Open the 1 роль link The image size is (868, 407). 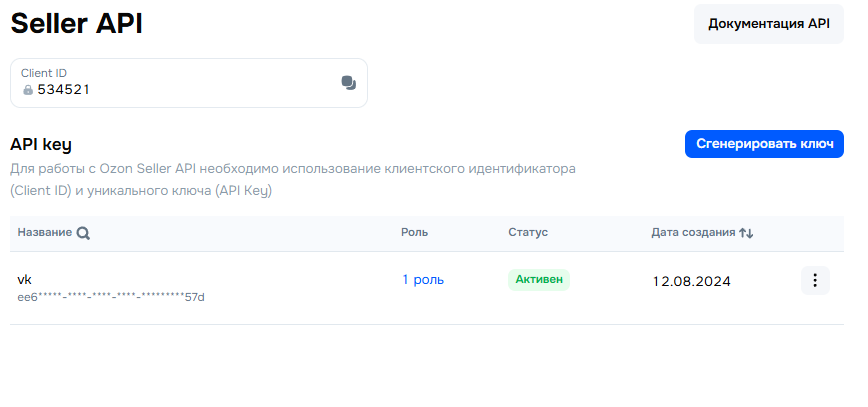(x=423, y=280)
